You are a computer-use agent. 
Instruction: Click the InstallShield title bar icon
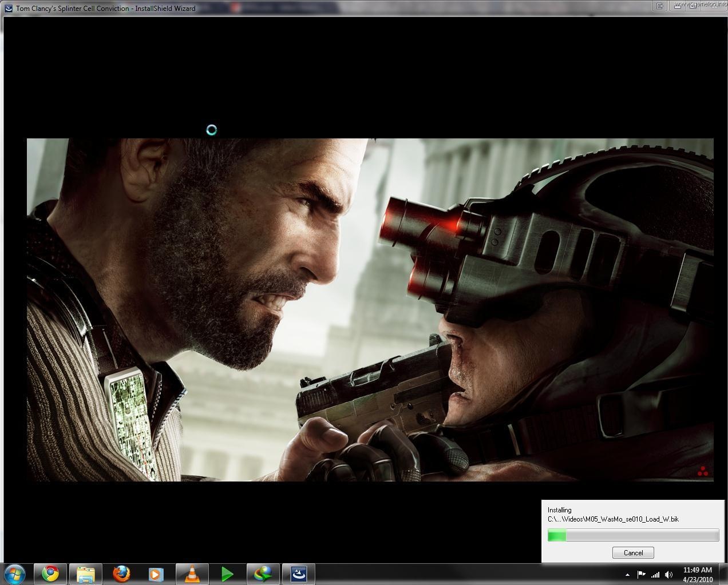(9, 8)
